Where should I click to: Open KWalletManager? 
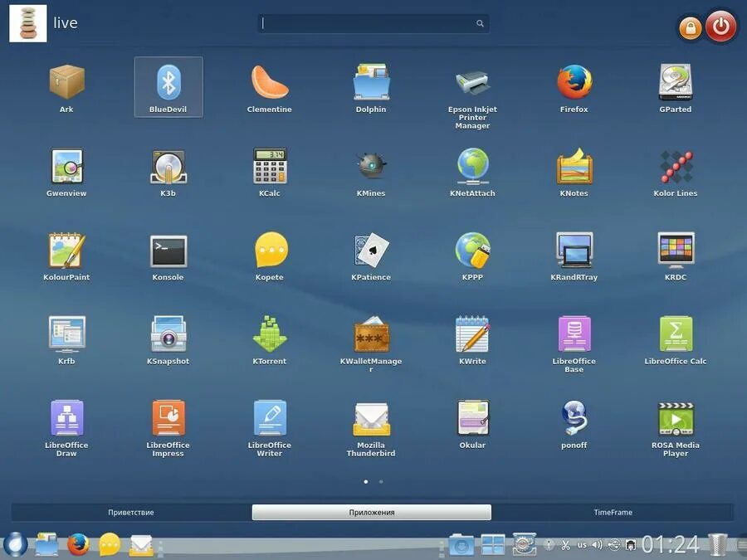pyautogui.click(x=371, y=343)
